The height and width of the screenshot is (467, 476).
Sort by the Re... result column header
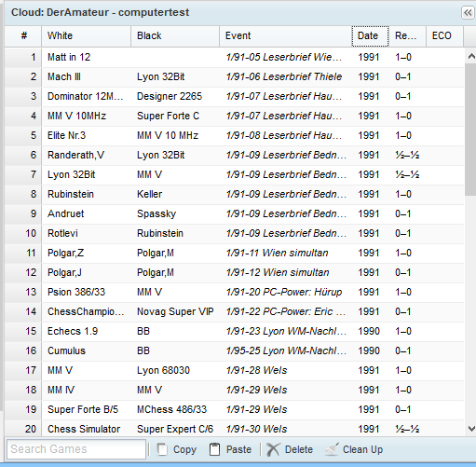[x=407, y=35]
